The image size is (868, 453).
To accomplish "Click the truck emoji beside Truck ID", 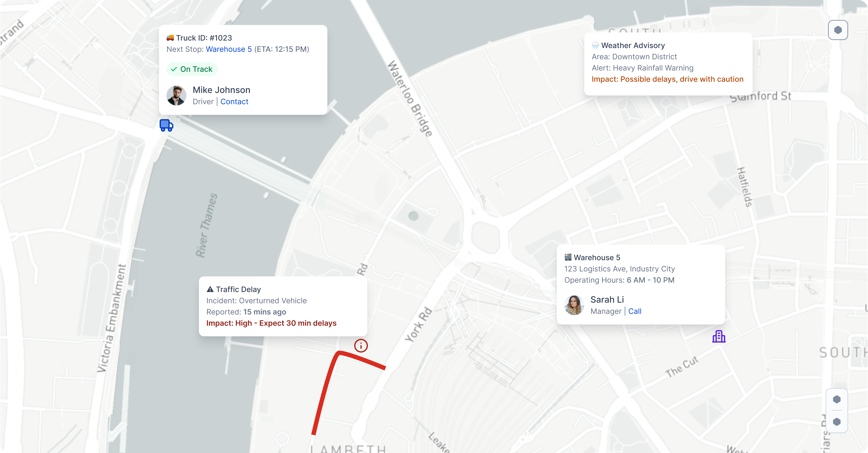I will click(170, 37).
